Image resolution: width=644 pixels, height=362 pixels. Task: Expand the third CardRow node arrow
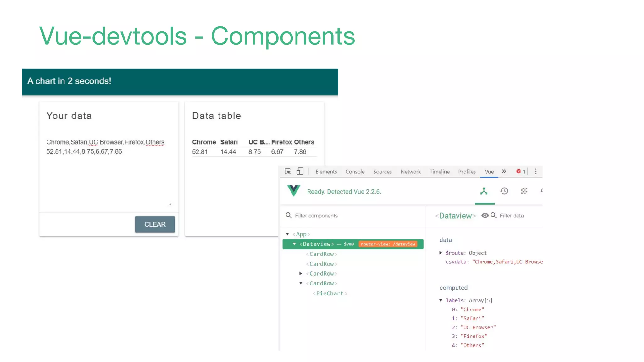tap(301, 273)
